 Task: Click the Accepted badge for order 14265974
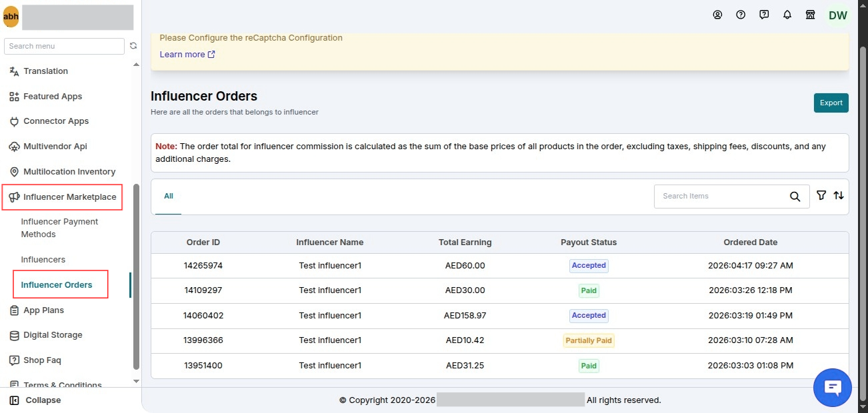tap(589, 265)
